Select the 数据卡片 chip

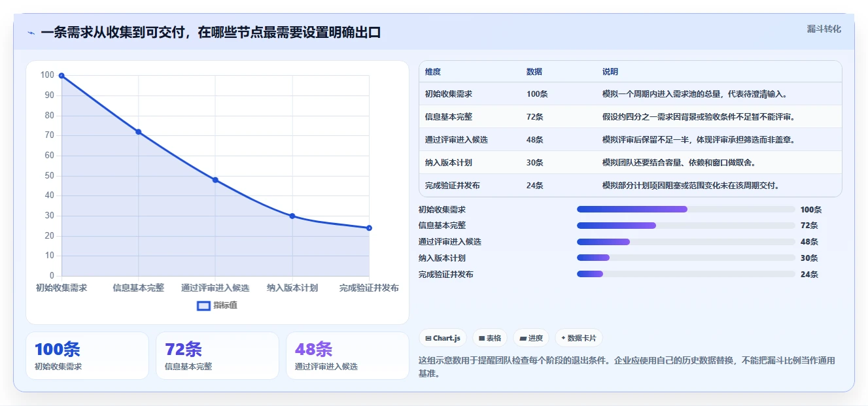pyautogui.click(x=579, y=338)
